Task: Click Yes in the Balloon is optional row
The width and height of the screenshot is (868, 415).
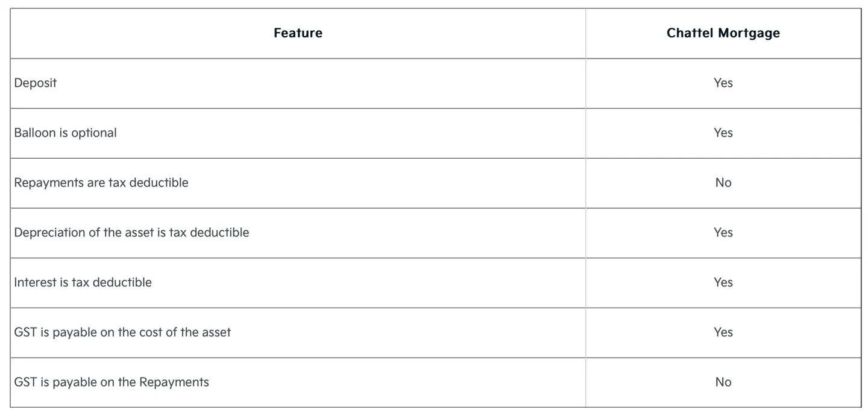Action: [723, 133]
